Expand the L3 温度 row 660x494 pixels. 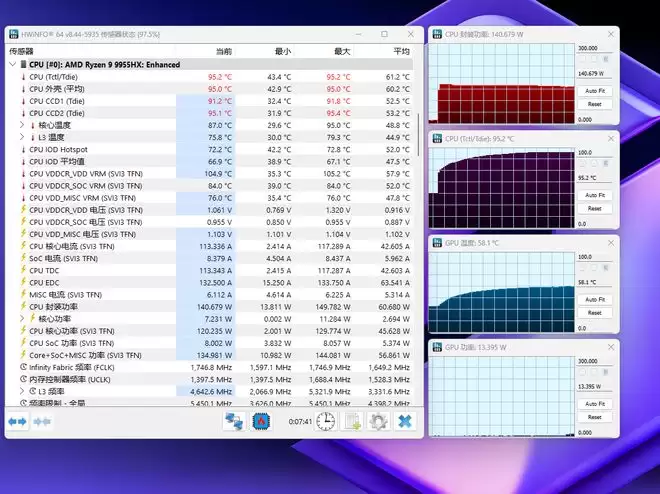pos(22,137)
